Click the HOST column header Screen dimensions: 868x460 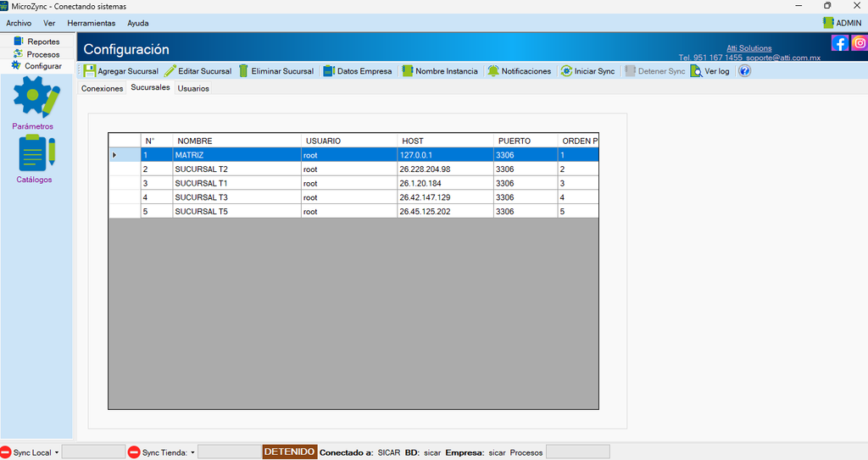coord(445,141)
